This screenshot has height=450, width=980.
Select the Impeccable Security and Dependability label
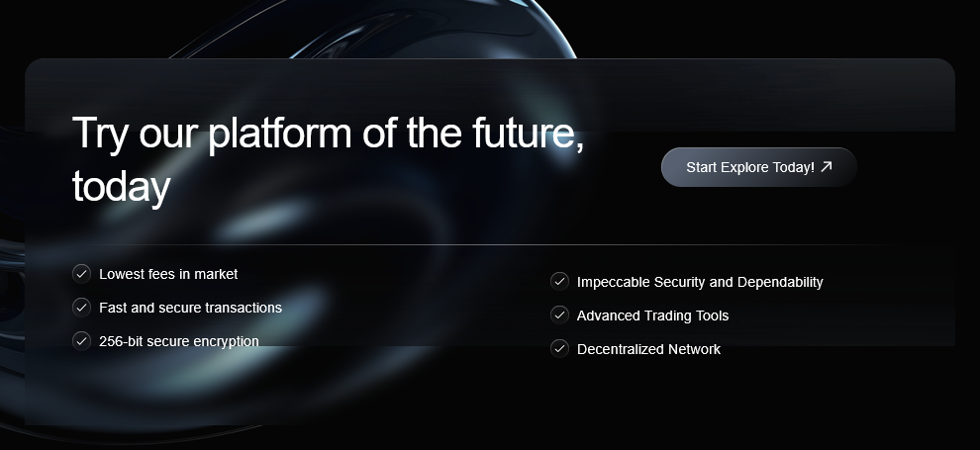700,282
